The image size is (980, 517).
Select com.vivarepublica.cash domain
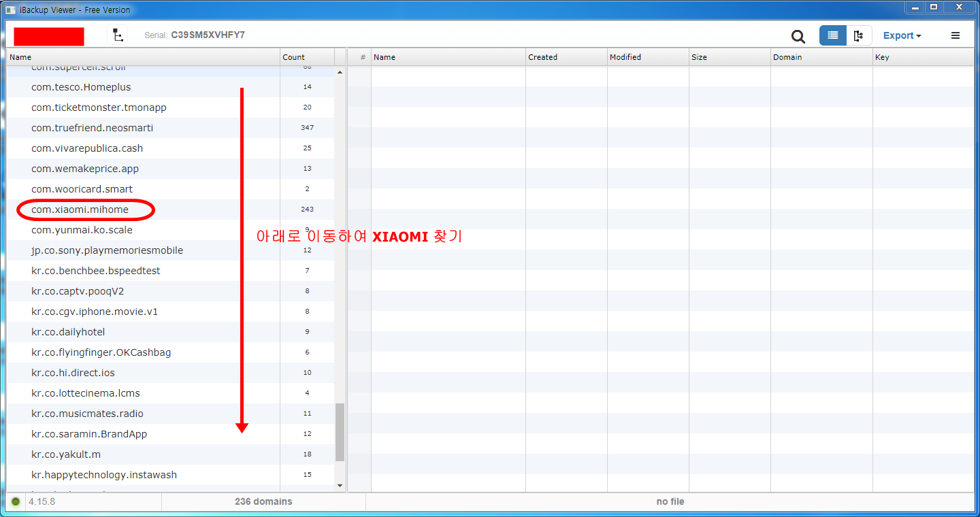pyautogui.click(x=170, y=148)
